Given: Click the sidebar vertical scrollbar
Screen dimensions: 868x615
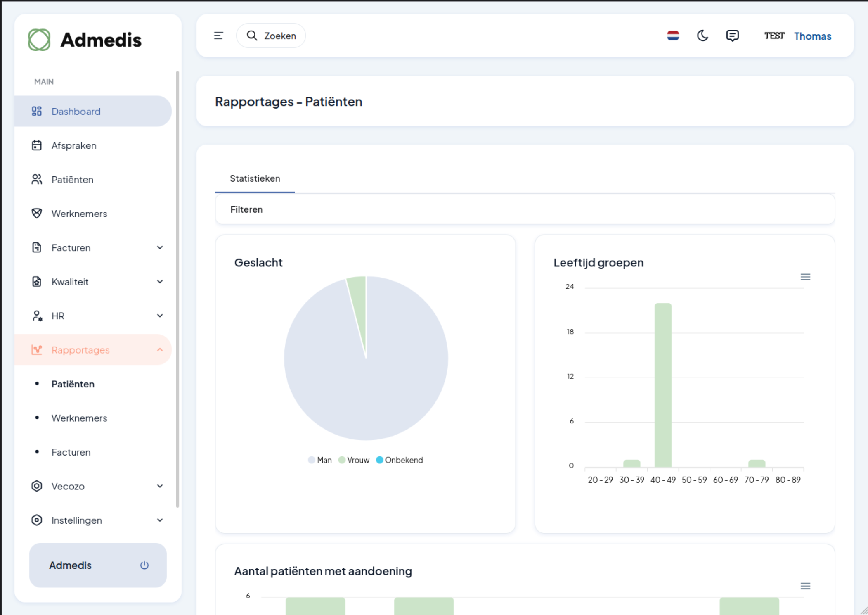Looking at the screenshot, I should point(177,289).
